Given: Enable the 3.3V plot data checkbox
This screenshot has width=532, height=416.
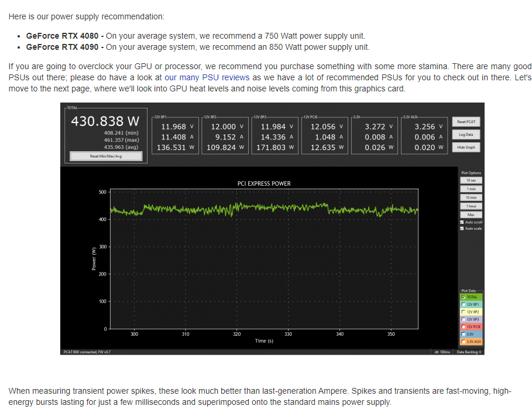Looking at the screenshot, I should [x=463, y=334].
